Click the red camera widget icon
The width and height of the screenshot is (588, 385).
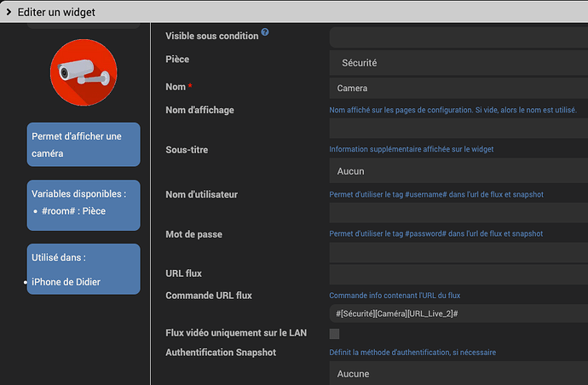click(84, 75)
